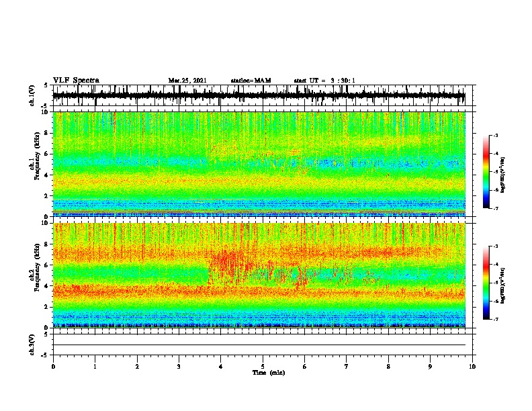The height and width of the screenshot is (411, 532).
Task: Click the "-3" tick on ch.1 colorbar
Action: [x=496, y=136]
